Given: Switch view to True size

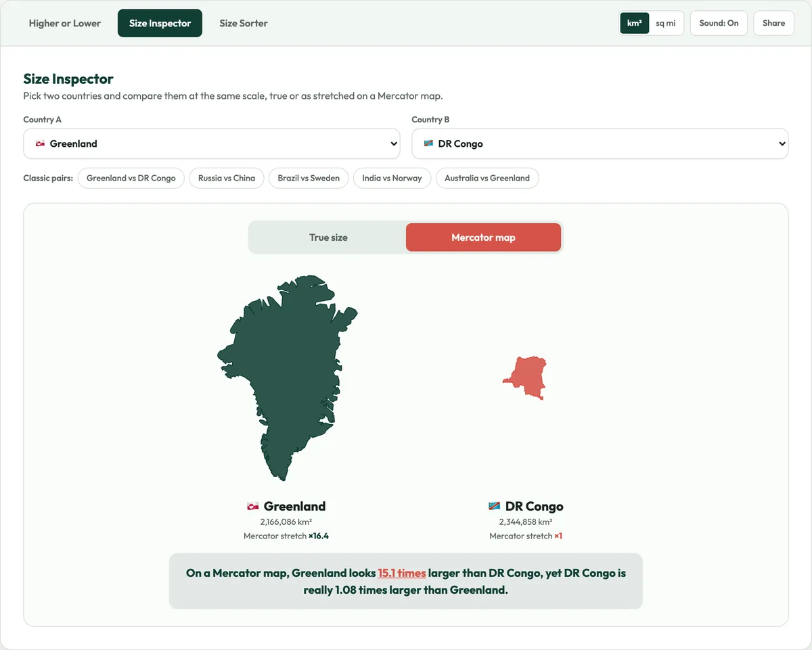Looking at the screenshot, I should coord(328,237).
